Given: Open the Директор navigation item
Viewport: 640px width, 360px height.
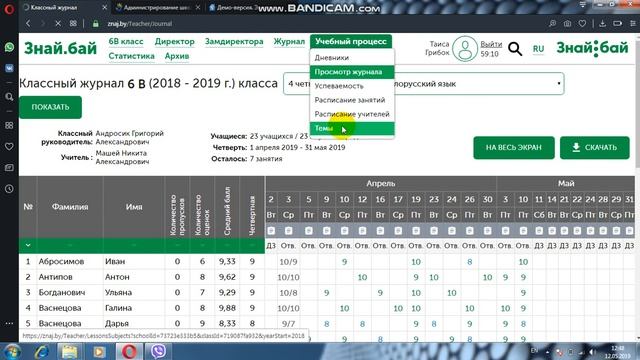Looking at the screenshot, I should click(174, 41).
